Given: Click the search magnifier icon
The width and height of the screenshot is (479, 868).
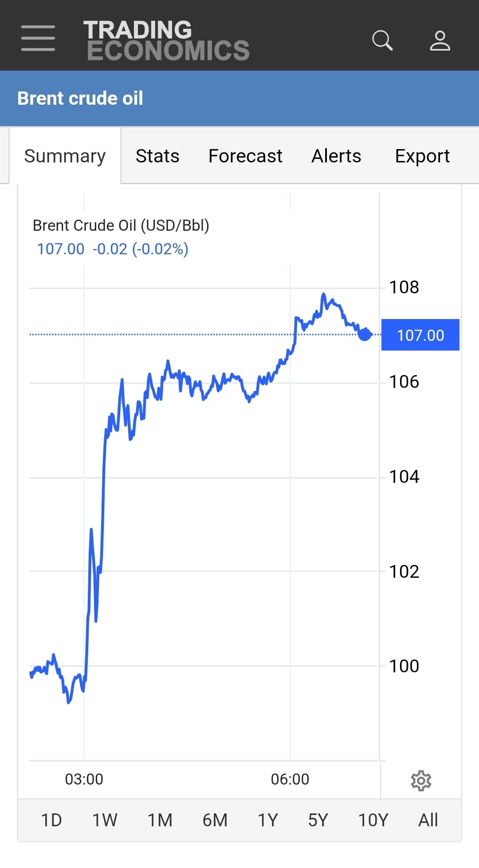Looking at the screenshot, I should pos(382,40).
